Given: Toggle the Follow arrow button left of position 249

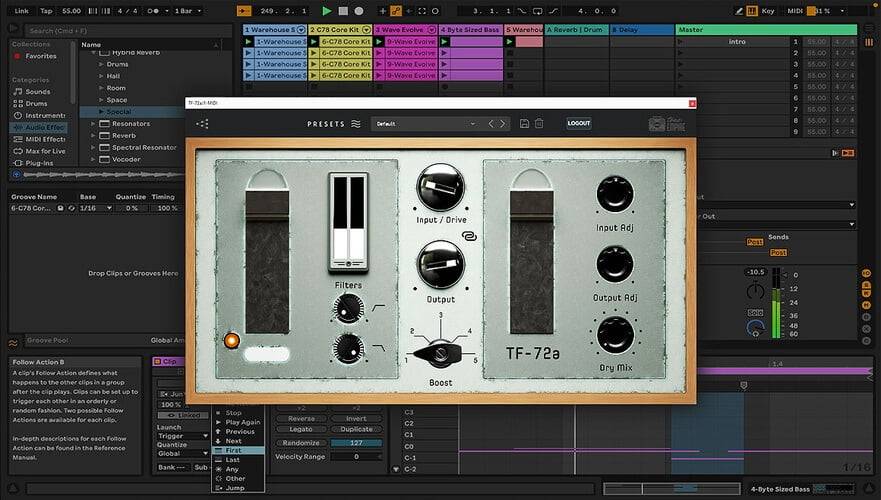Looking at the screenshot, I should pyautogui.click(x=244, y=11).
